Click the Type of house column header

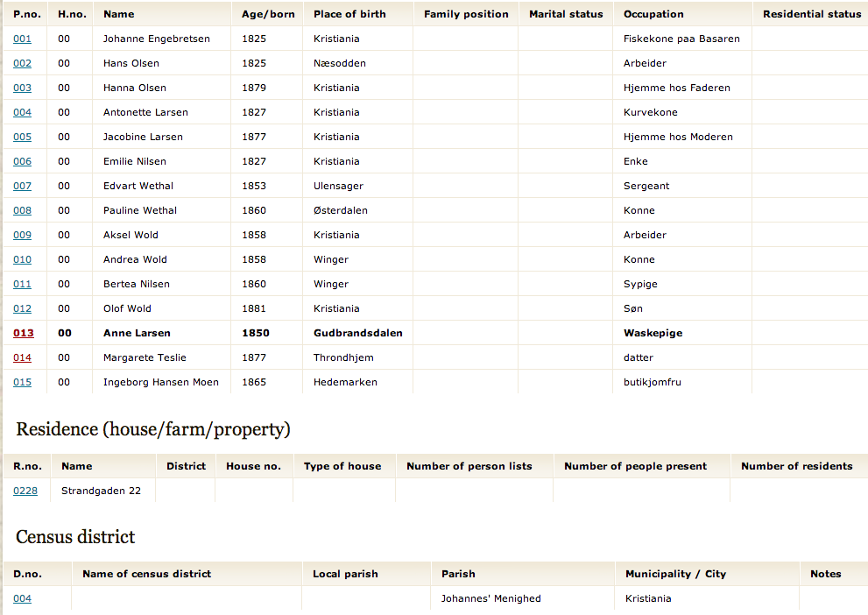[x=342, y=466]
